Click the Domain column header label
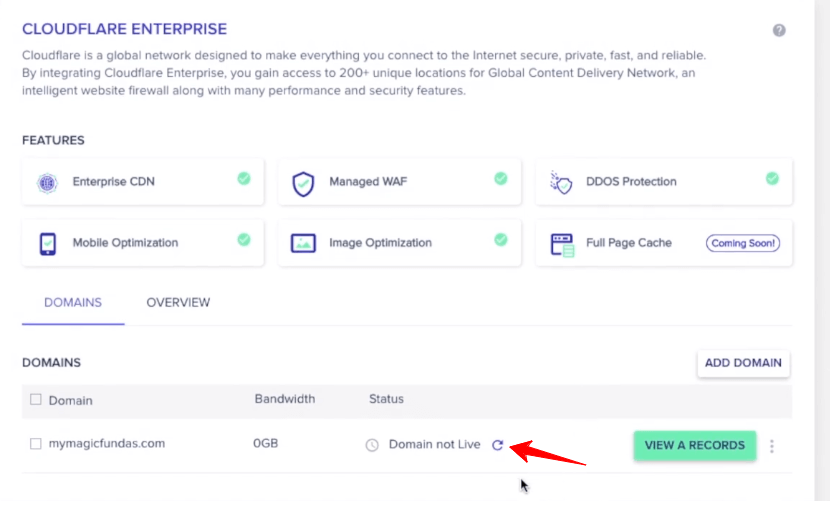The height and width of the screenshot is (508, 830). tap(70, 401)
